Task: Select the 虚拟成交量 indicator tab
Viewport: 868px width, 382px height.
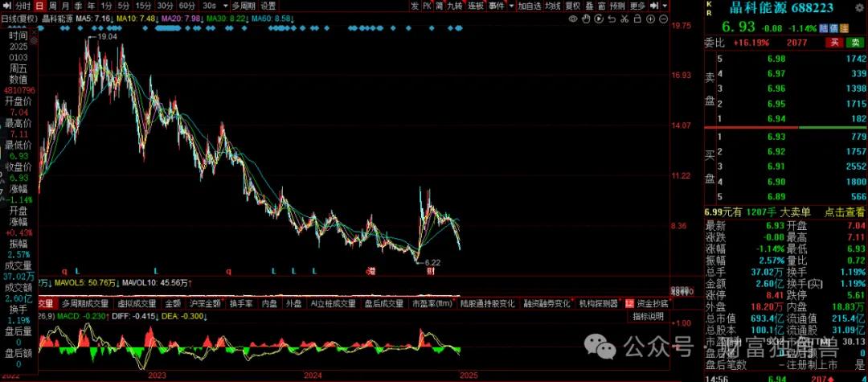Action: tap(136, 303)
